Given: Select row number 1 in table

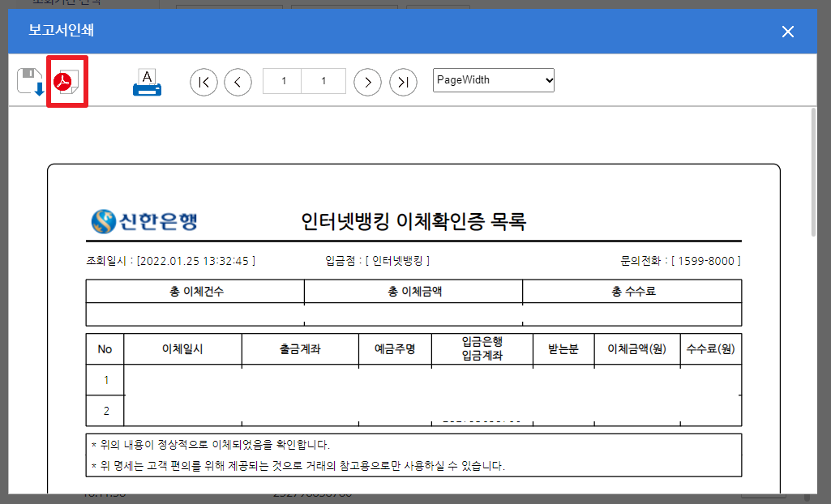Looking at the screenshot, I should (x=105, y=380).
